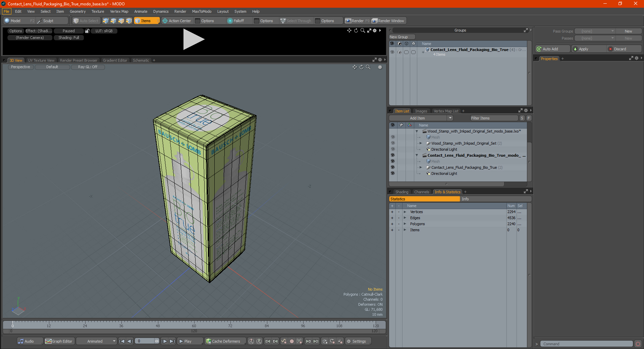This screenshot has width=644, height=349.
Task: Open the Geometry menu
Action: (77, 11)
